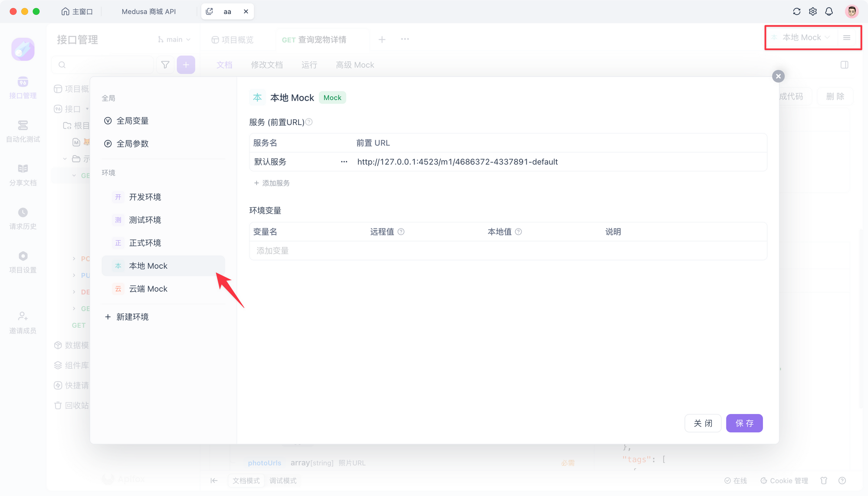Image resolution: width=868 pixels, height=496 pixels.
Task: Click the 本地值 help icon
Action: coord(518,232)
